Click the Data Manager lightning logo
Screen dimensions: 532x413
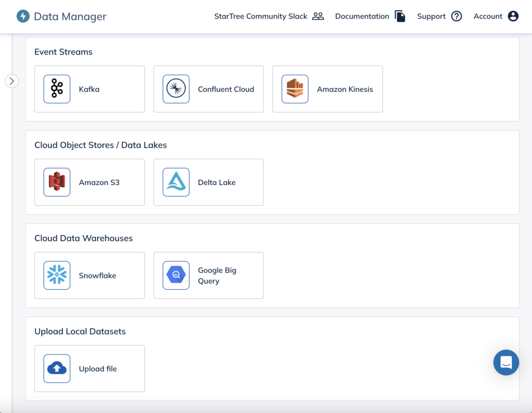tap(23, 16)
